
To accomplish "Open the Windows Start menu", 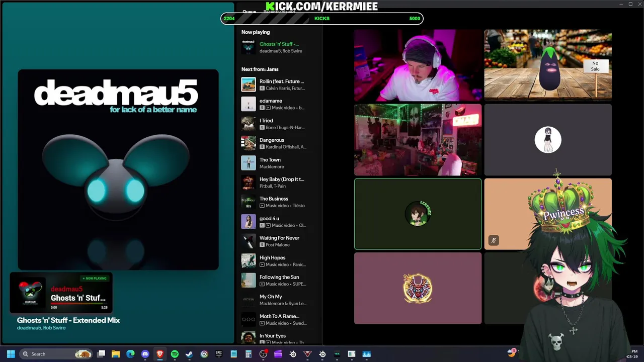I will pyautogui.click(x=11, y=354).
